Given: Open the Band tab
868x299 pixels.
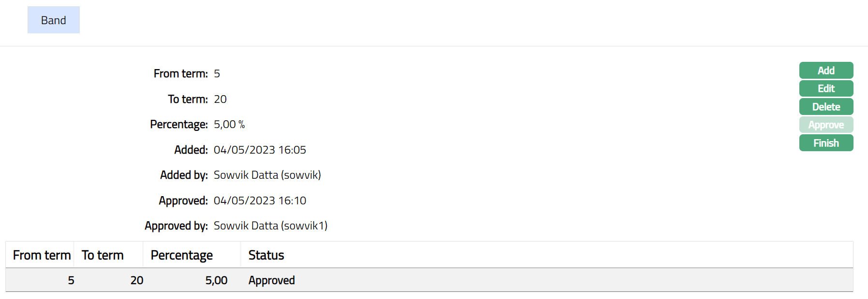Looking at the screenshot, I should 54,20.
